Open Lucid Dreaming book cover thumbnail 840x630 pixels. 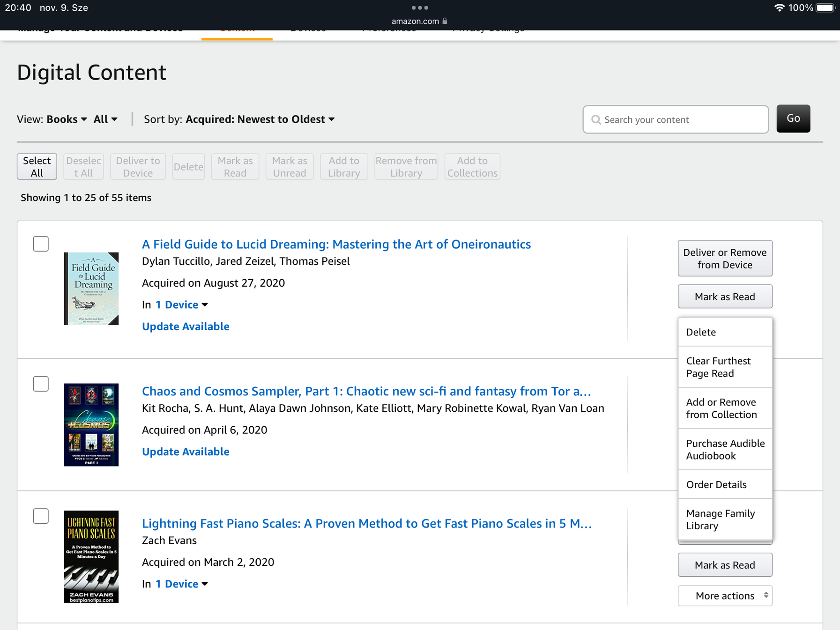(x=91, y=289)
